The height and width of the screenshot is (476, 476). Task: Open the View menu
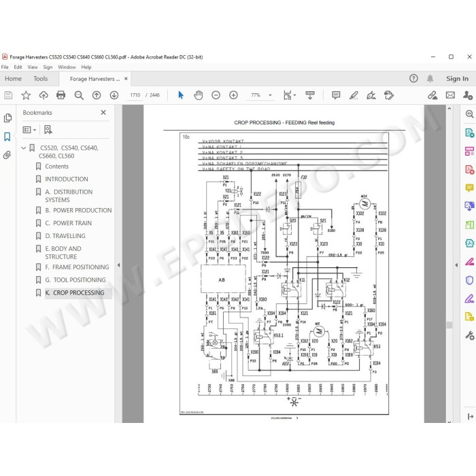(x=33, y=67)
